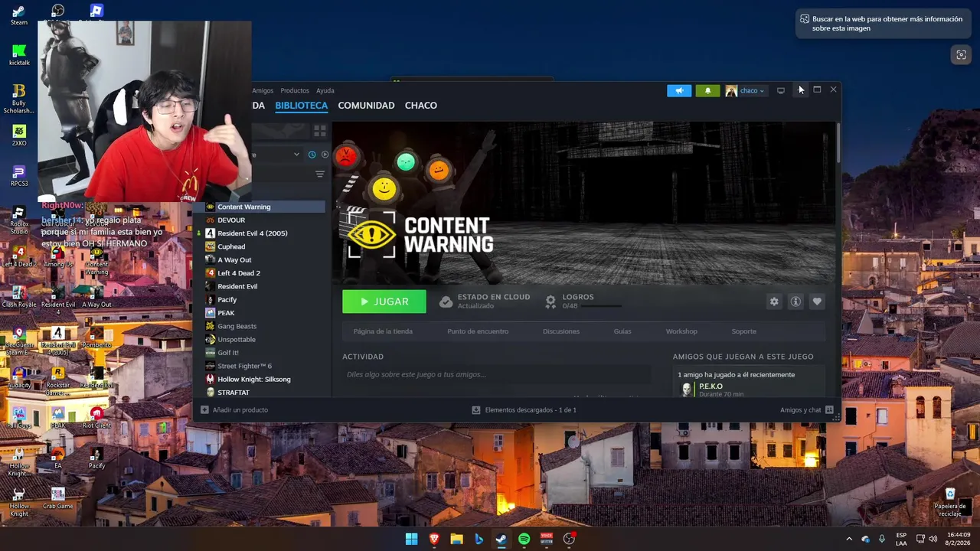Sort library by recent activity clock icon
Image resolution: width=980 pixels, height=551 pixels.
(312, 155)
